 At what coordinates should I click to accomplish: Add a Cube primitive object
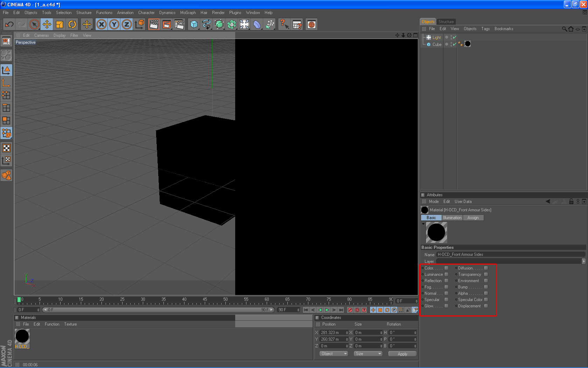(194, 25)
